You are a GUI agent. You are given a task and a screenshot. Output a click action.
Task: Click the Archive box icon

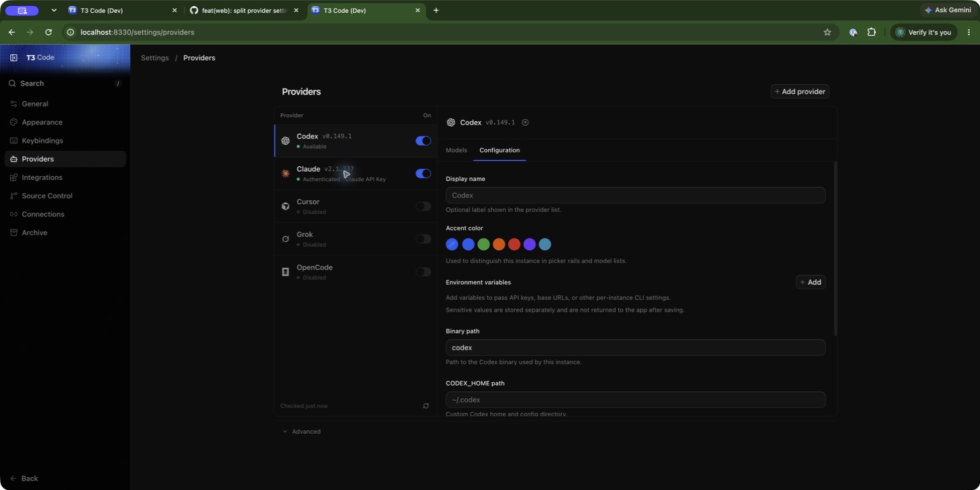pyautogui.click(x=13, y=233)
